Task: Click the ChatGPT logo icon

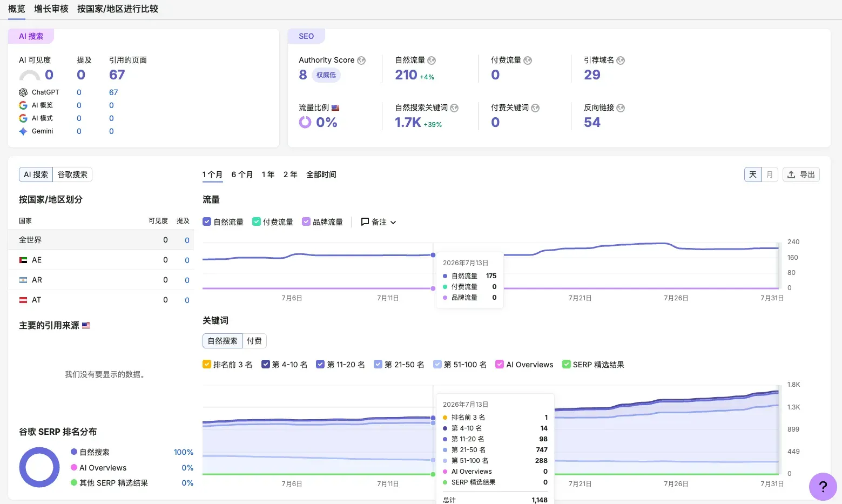Action: tap(23, 92)
